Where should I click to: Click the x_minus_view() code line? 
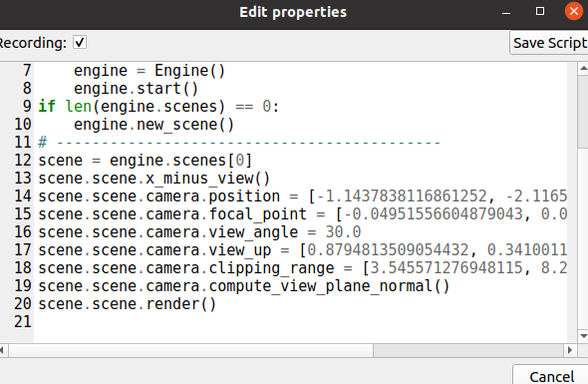coord(154,178)
